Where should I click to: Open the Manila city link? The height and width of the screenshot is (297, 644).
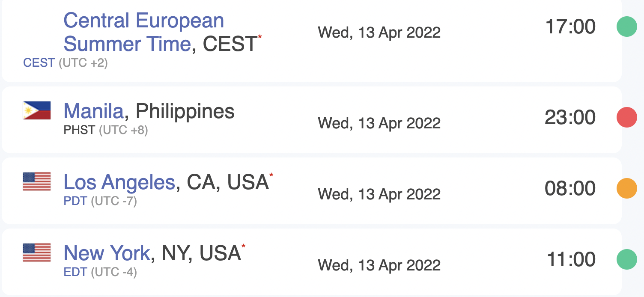(93, 111)
